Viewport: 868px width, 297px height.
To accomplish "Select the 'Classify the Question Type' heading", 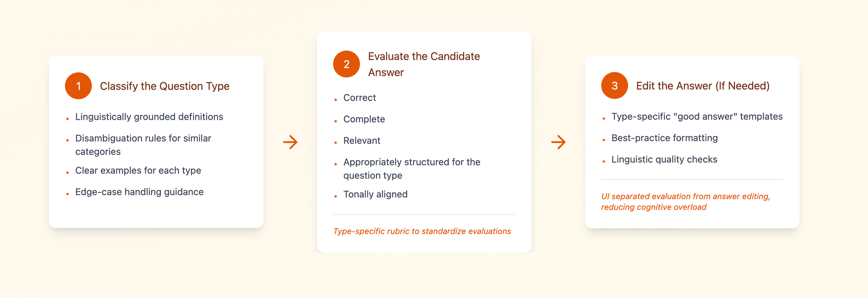I will 165,86.
